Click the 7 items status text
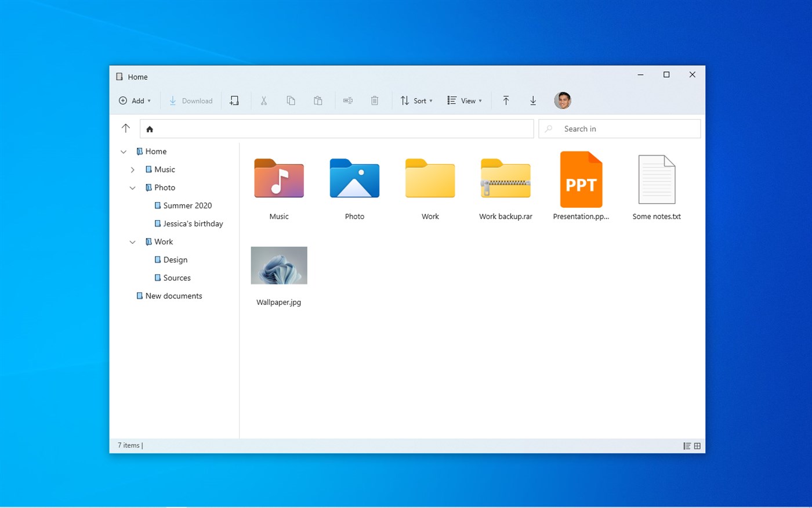Screen dimensions: 812x508 coord(129,445)
